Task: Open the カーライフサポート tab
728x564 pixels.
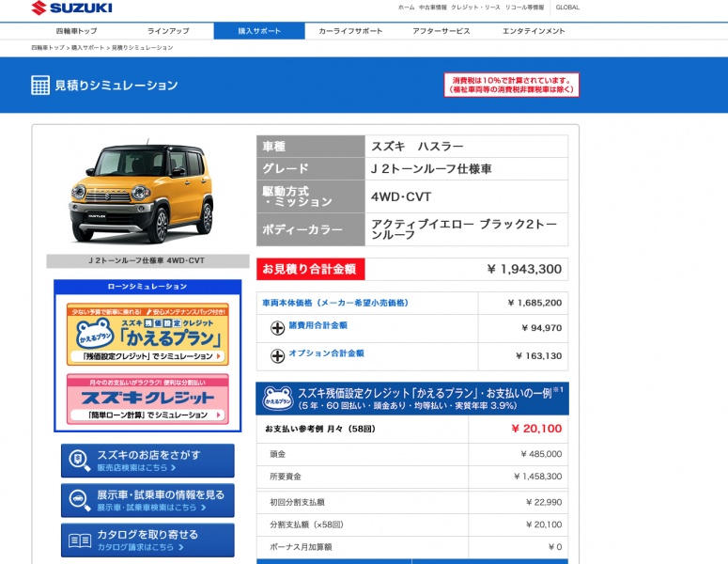Action: [350, 31]
